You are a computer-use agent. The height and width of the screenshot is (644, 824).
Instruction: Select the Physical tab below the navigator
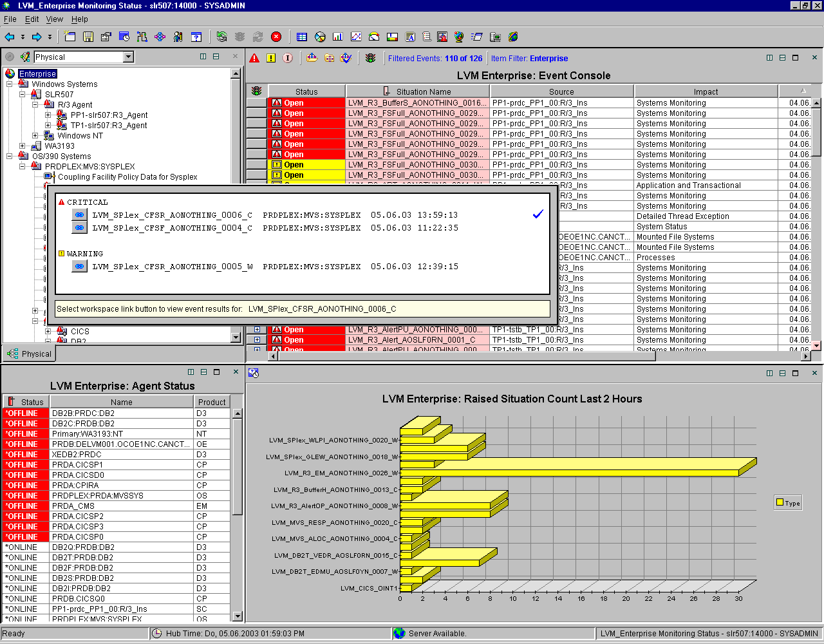point(30,354)
